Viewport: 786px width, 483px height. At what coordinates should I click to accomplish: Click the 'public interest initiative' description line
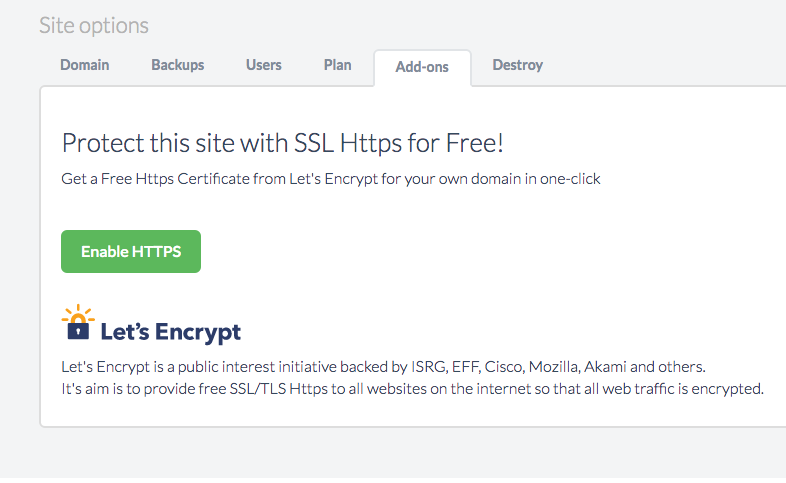coord(391,366)
